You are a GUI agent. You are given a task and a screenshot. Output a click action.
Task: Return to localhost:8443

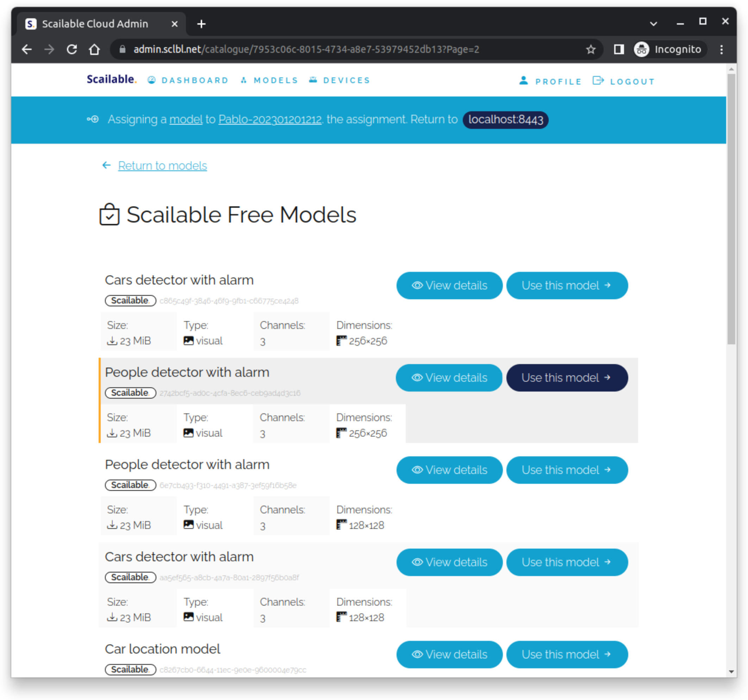(505, 120)
